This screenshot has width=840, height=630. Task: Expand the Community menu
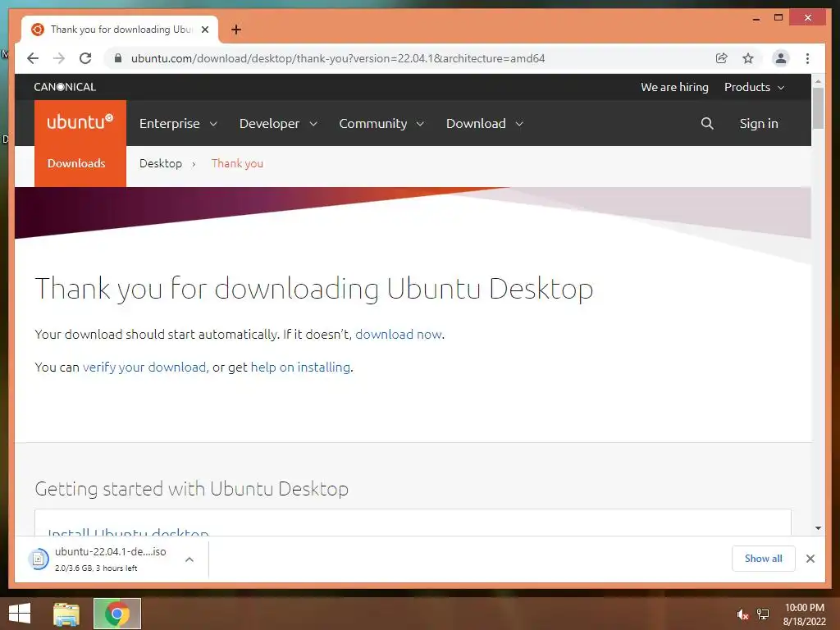(381, 124)
